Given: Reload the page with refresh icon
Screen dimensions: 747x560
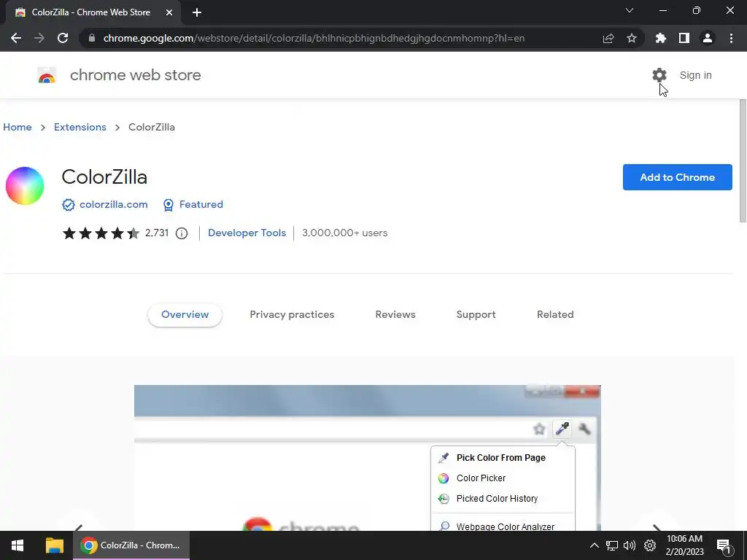Looking at the screenshot, I should tap(63, 38).
